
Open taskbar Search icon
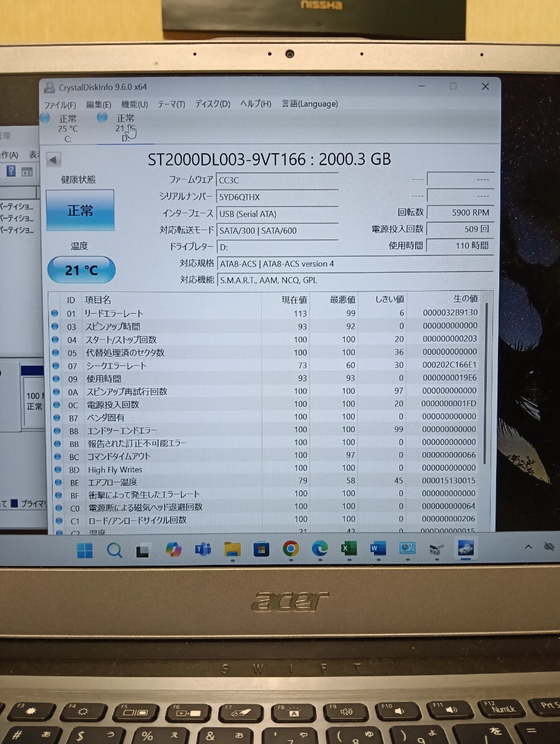(x=114, y=550)
